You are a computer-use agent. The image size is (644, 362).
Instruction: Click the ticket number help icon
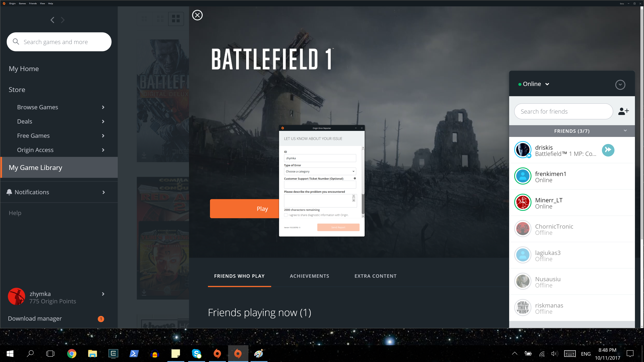pos(355,178)
